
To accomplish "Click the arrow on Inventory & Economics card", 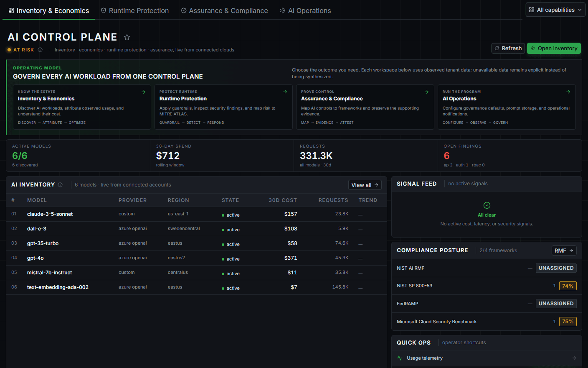I will pyautogui.click(x=144, y=92).
